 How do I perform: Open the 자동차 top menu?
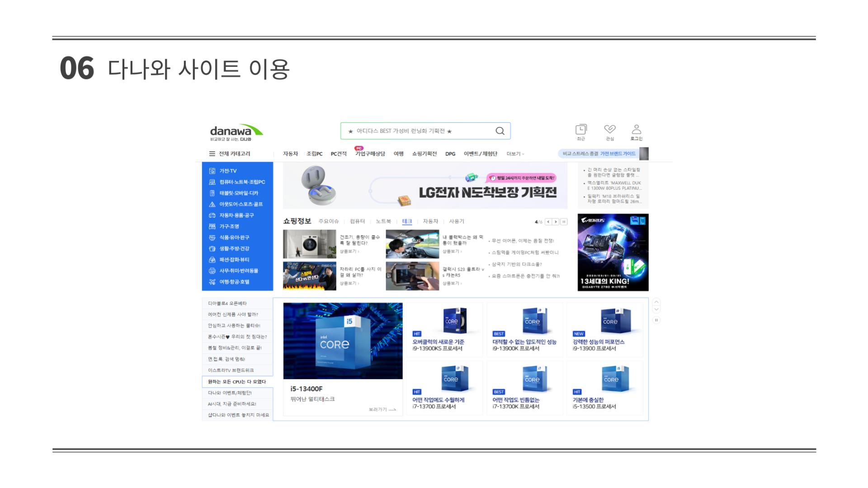click(290, 154)
